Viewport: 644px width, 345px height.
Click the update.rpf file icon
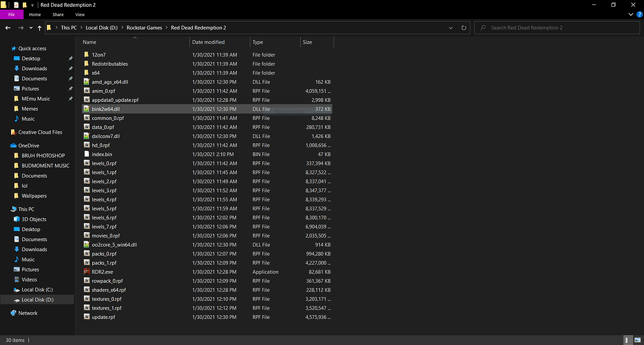86,316
